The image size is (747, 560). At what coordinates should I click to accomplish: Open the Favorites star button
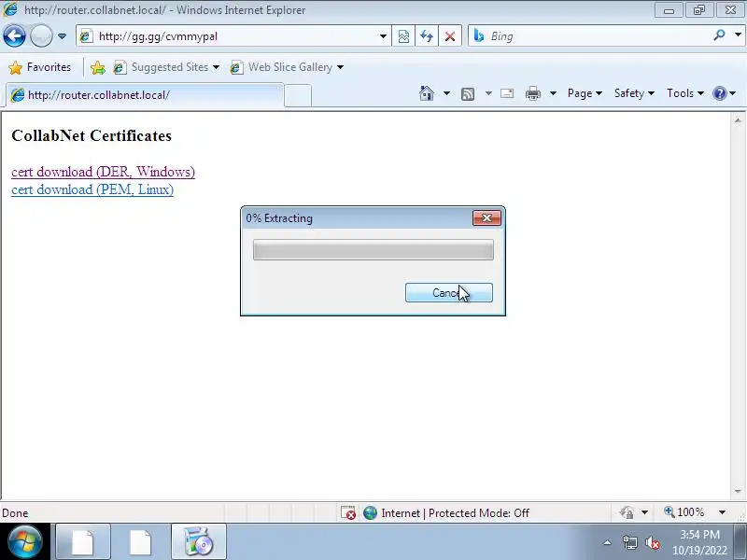pyautogui.click(x=40, y=67)
